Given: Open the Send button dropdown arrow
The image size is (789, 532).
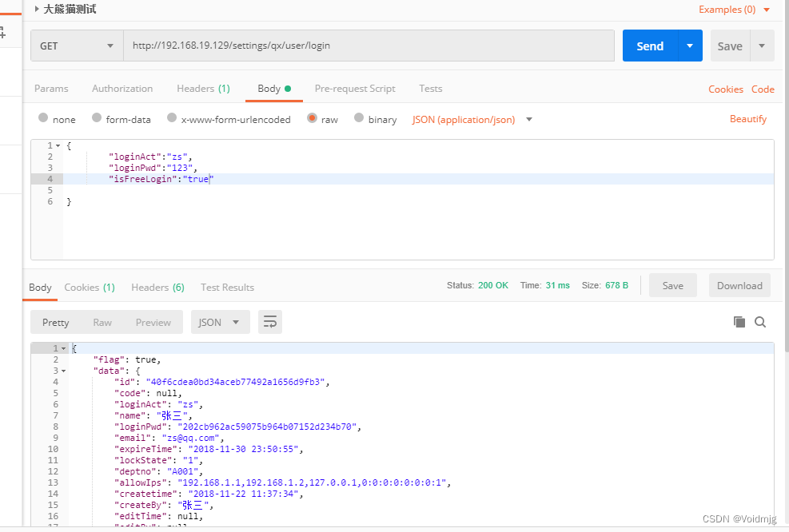Looking at the screenshot, I should click(x=690, y=46).
